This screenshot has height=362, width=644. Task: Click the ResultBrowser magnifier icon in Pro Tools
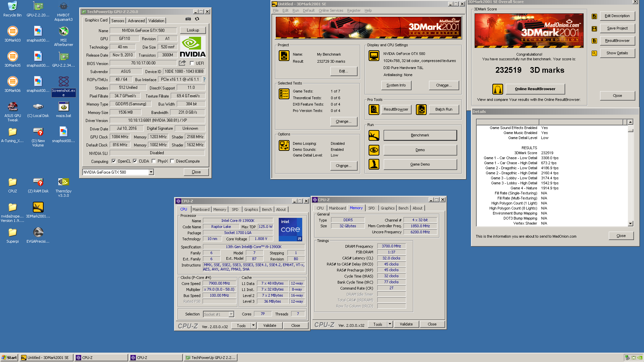(374, 109)
